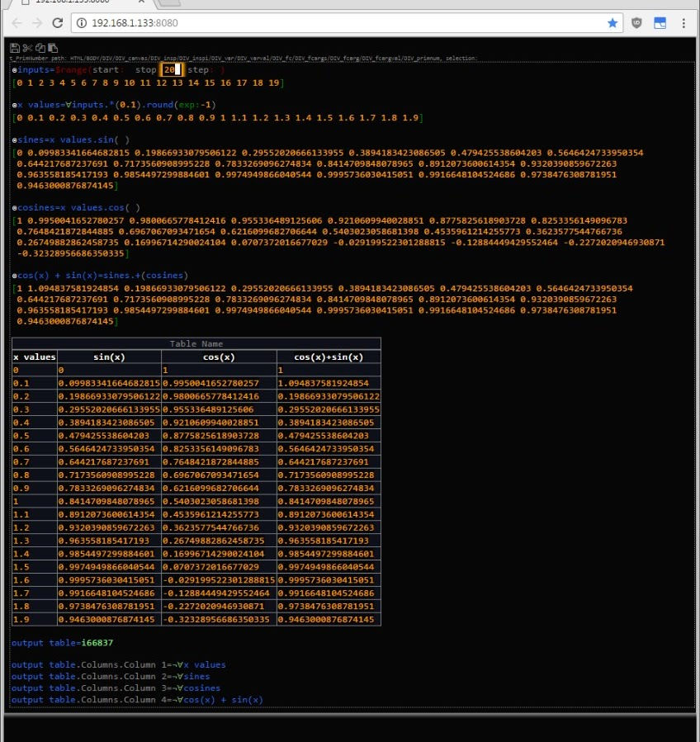Image resolution: width=700 pixels, height=742 pixels.
Task: Open Chrome three-dot menu
Action: tap(684, 23)
